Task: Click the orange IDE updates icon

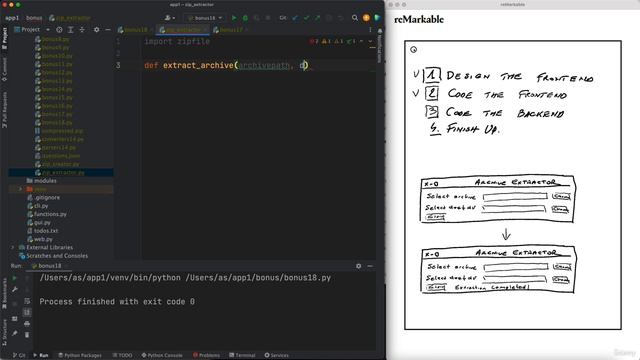Action: coord(366,18)
